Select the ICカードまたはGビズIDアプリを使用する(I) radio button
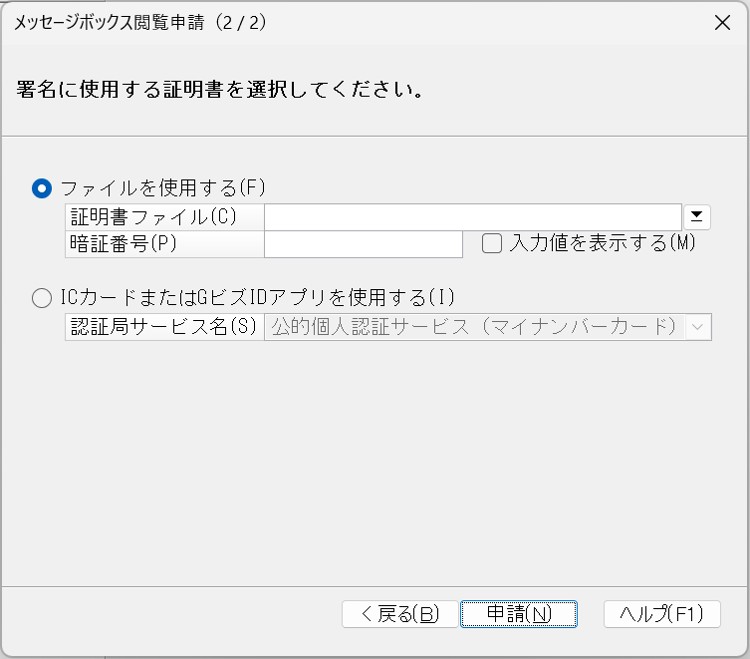This screenshot has width=750, height=659. [x=42, y=298]
